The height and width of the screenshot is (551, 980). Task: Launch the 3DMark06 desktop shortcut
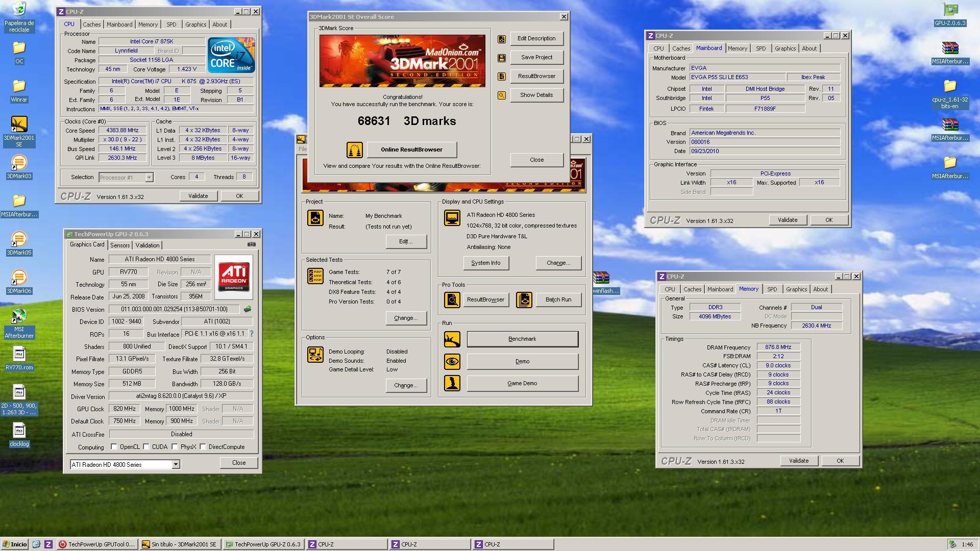coord(19,282)
